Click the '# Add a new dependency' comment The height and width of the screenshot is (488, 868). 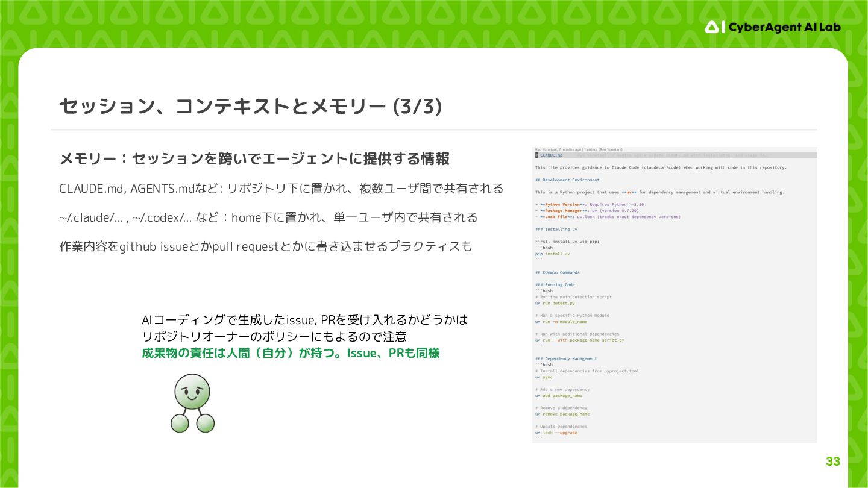562,389
